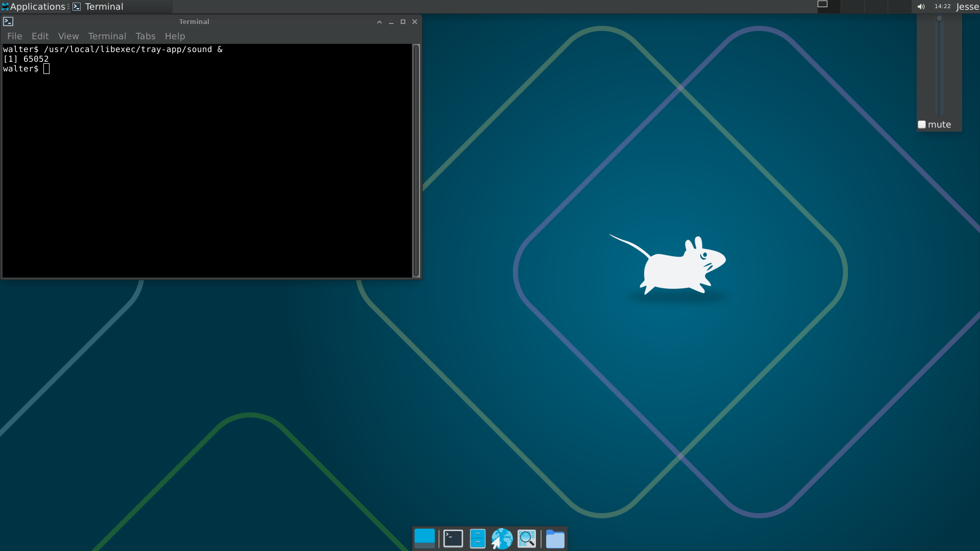This screenshot has width=980, height=551.
Task: Click the Terminal window menu icon in the title bar
Action: pos(8,21)
